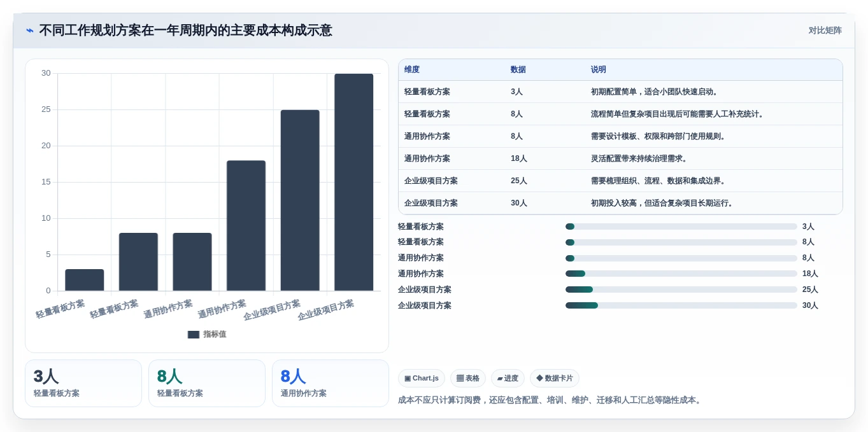Click the 25人 cell in the table
This screenshot has width=868, height=432.
pos(519,181)
